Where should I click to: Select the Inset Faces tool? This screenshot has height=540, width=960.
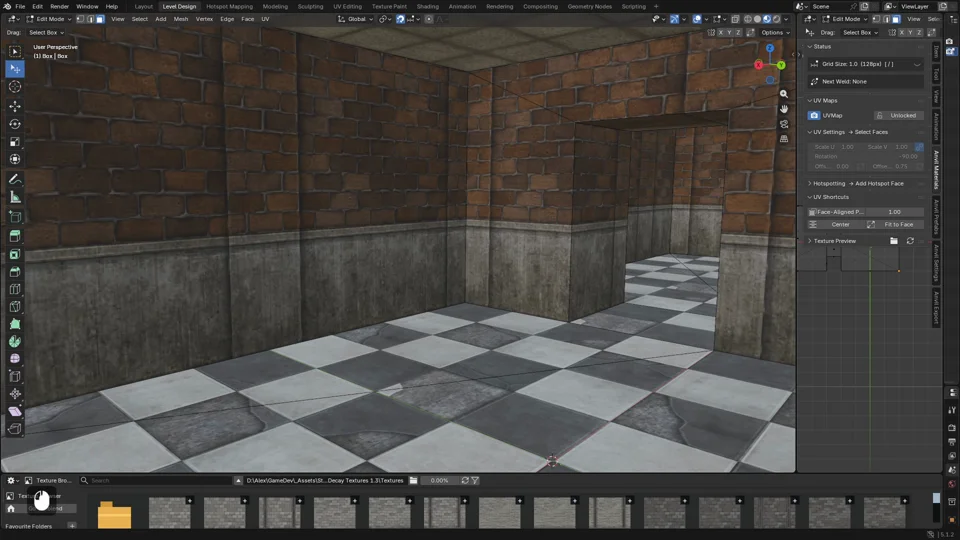15,254
